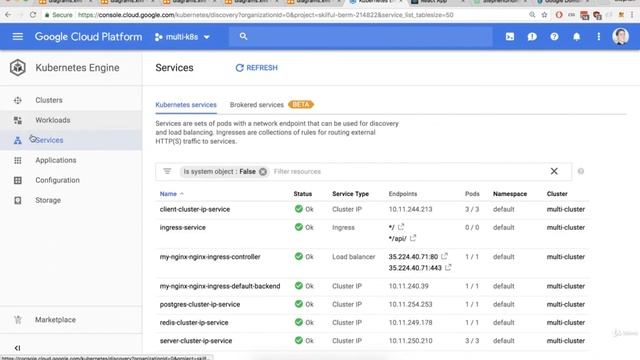Activate Cloud Shell icon

pos(510,37)
